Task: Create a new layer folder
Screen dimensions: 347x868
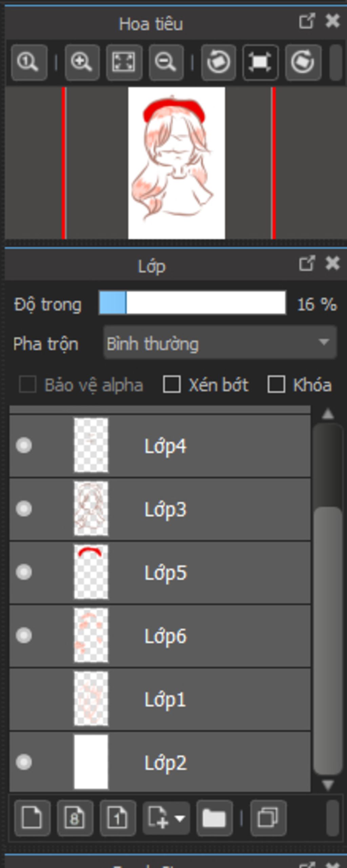Action: [214, 818]
